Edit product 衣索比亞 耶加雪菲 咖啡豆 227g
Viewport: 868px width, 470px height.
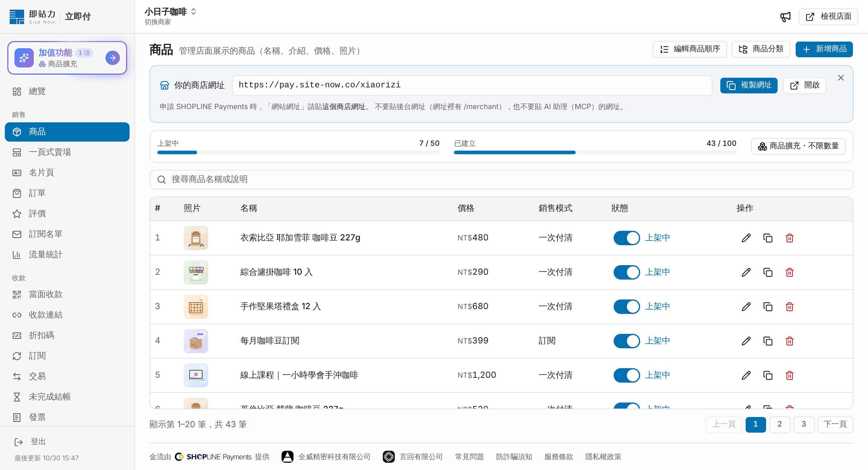pos(746,238)
